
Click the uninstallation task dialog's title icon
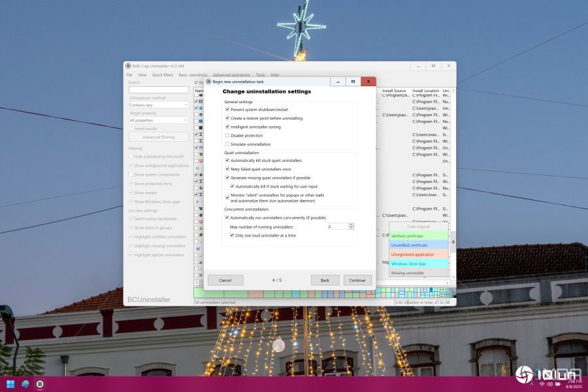point(209,82)
